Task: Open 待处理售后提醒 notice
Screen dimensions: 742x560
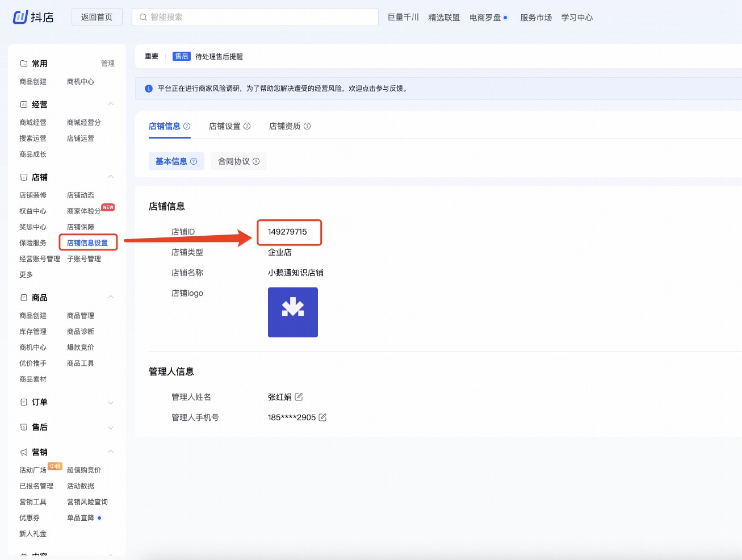Action: click(219, 56)
